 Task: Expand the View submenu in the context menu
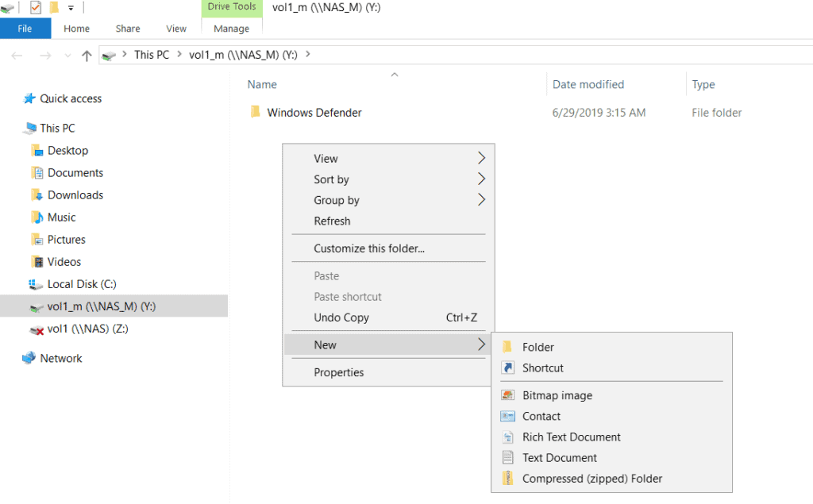click(x=326, y=158)
